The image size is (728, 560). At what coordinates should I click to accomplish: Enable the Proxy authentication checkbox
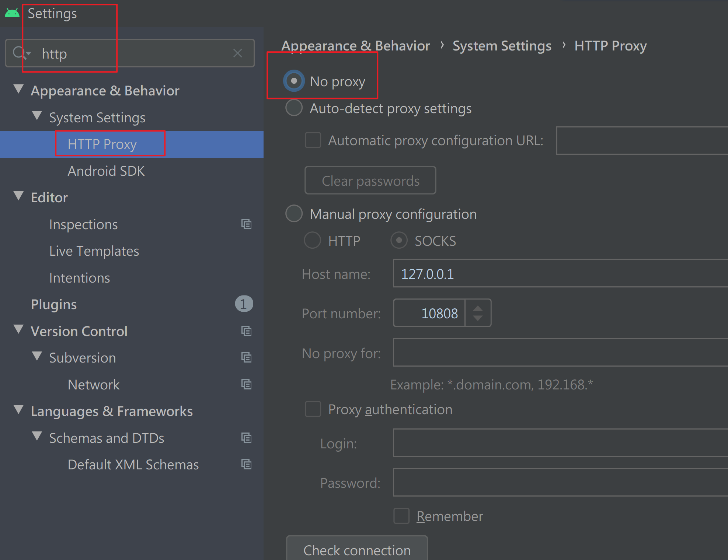[313, 409]
